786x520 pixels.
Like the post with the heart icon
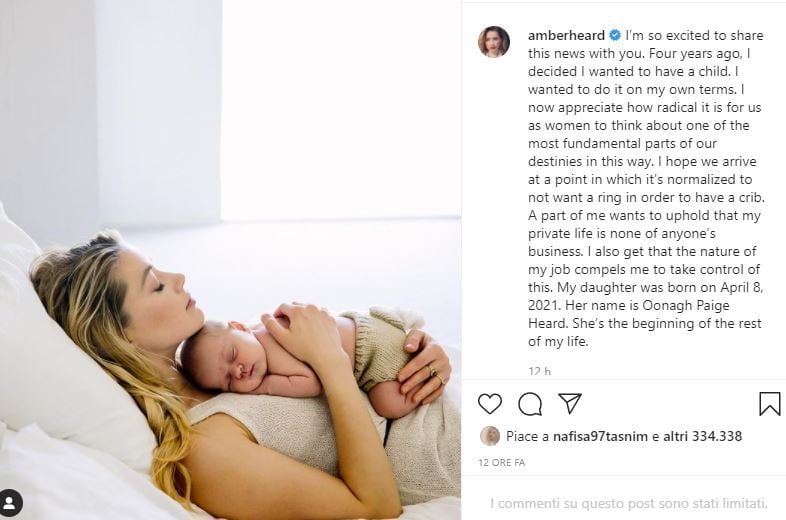(489, 404)
